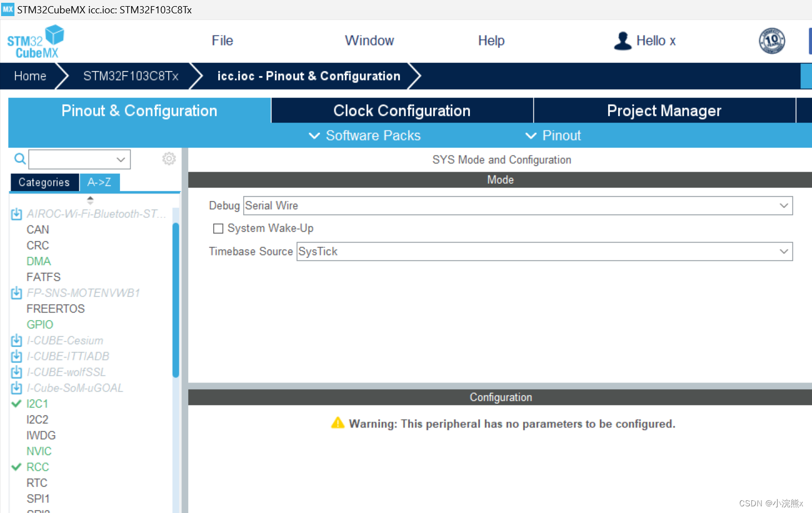Image resolution: width=812 pixels, height=513 pixels.
Task: Switch to Categories view tab
Action: coord(44,182)
